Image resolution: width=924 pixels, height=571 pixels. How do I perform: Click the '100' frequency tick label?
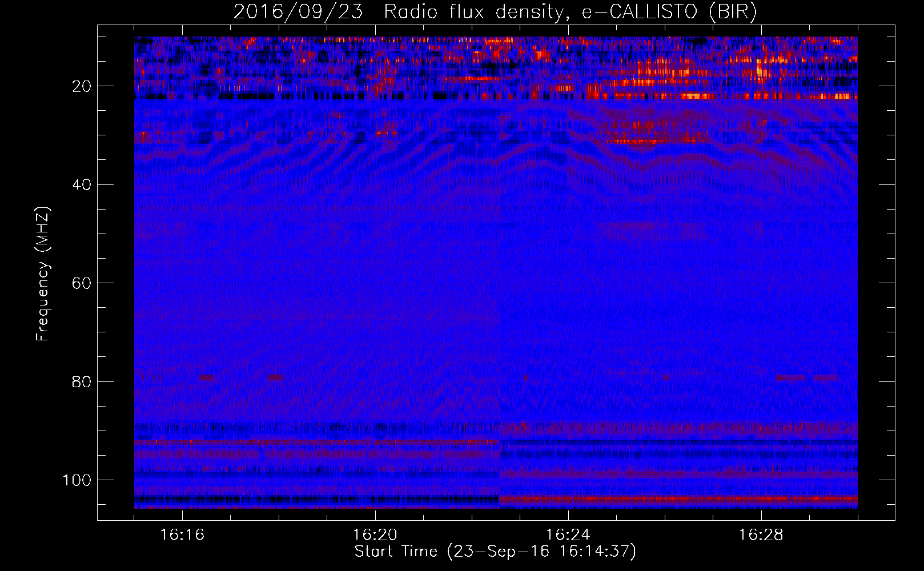(77, 480)
